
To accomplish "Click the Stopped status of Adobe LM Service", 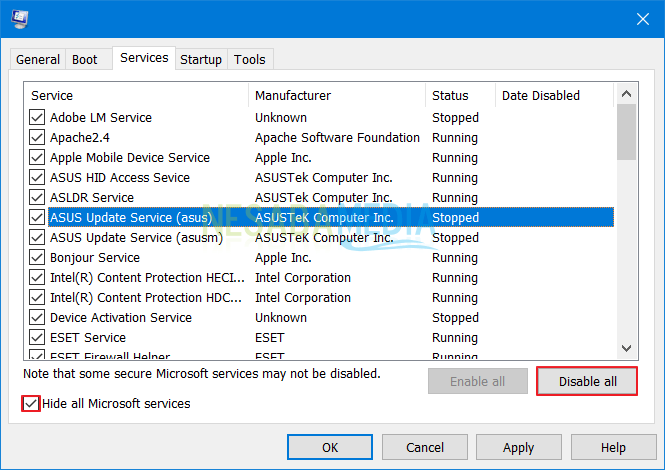I will coord(455,118).
